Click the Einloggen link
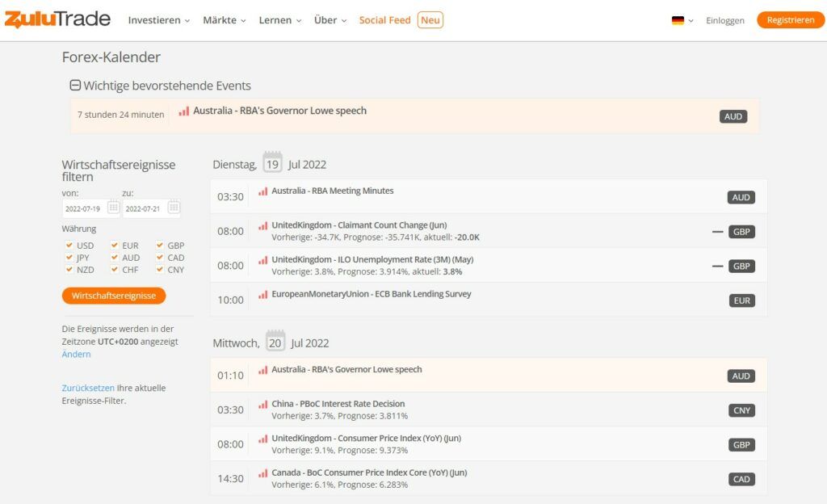Viewport: 827px width, 504px height. coord(725,20)
